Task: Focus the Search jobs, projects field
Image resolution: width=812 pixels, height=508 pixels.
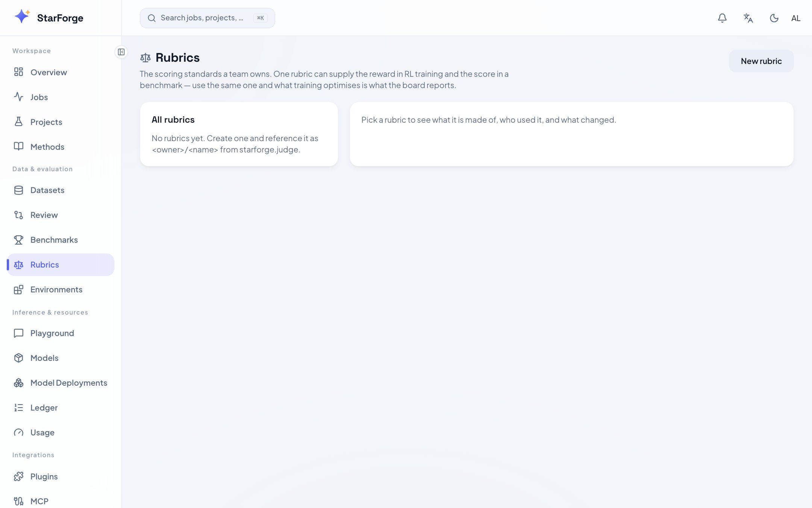Action: [207, 18]
